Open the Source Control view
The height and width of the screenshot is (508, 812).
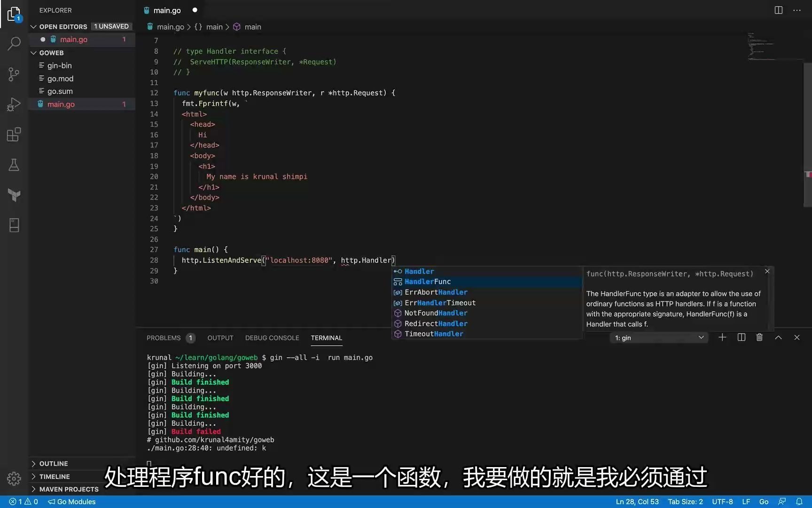14,74
